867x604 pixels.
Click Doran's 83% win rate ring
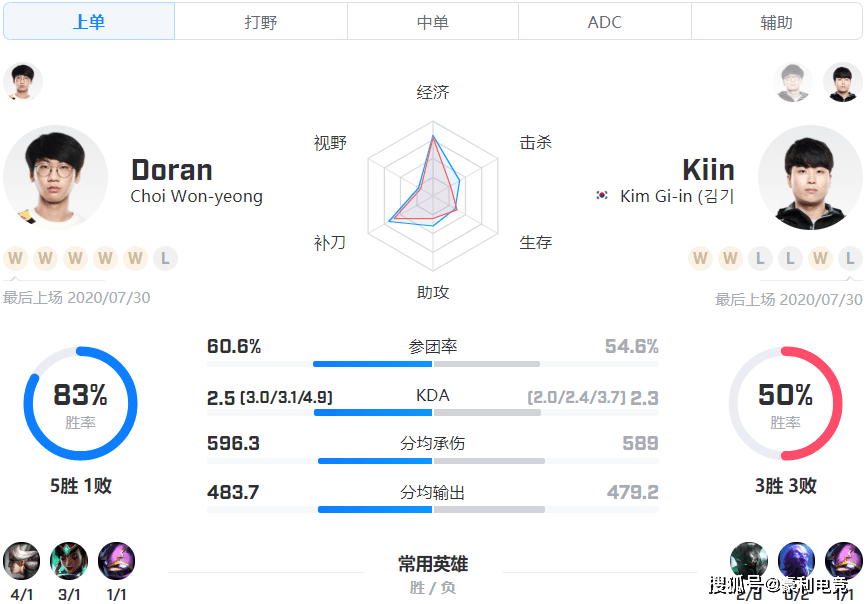[80, 403]
